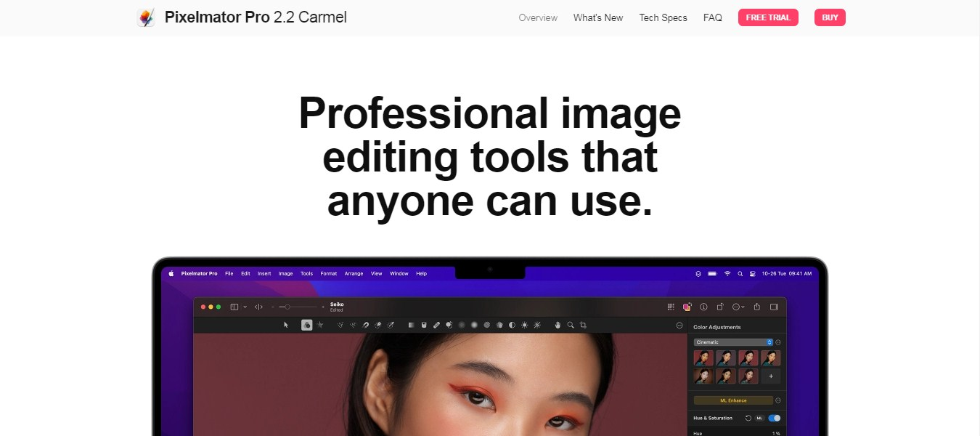Click the ellipsis icon ending the tool strip
980x436 pixels.
[x=679, y=326]
